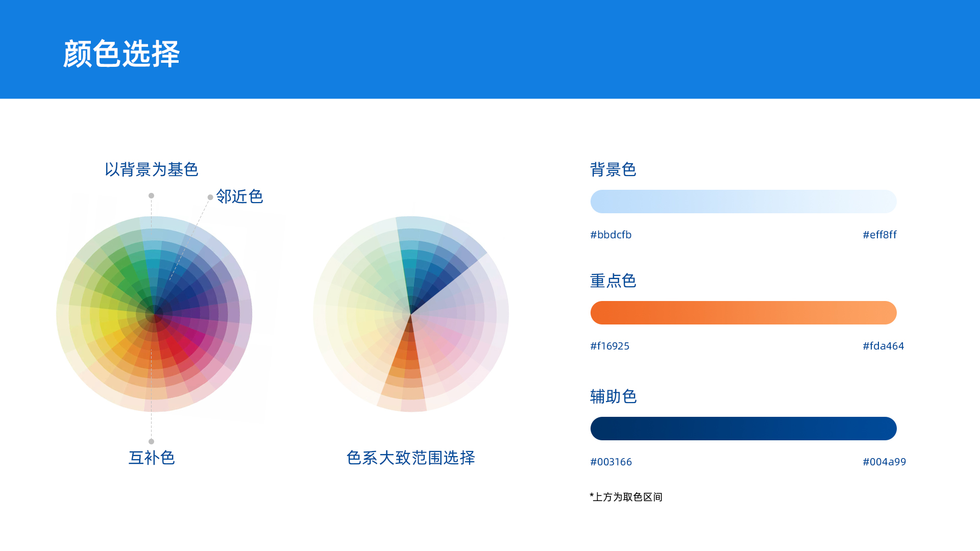Viewport: 980px width, 551px height.
Task: Click the #004a99 hex code
Action: pos(884,462)
